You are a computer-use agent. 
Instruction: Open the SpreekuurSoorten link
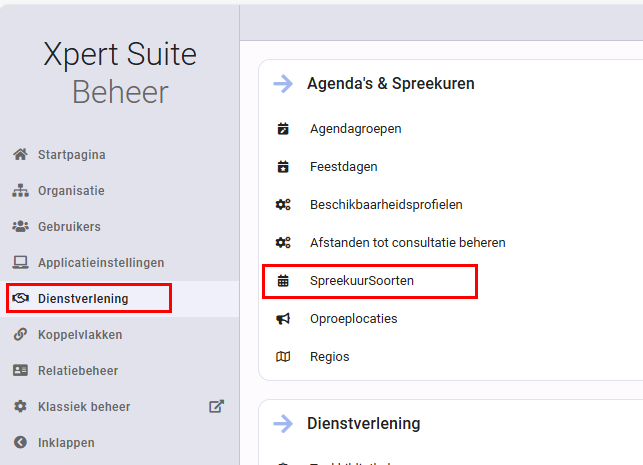[x=362, y=281]
